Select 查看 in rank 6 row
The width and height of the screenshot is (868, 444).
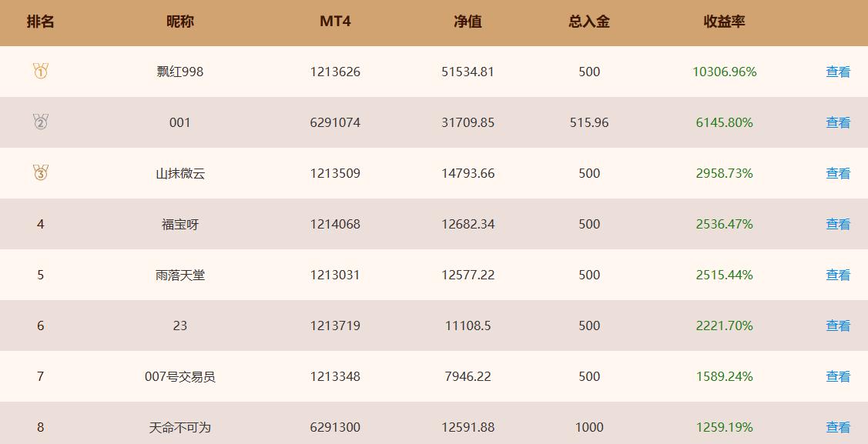pyautogui.click(x=837, y=325)
